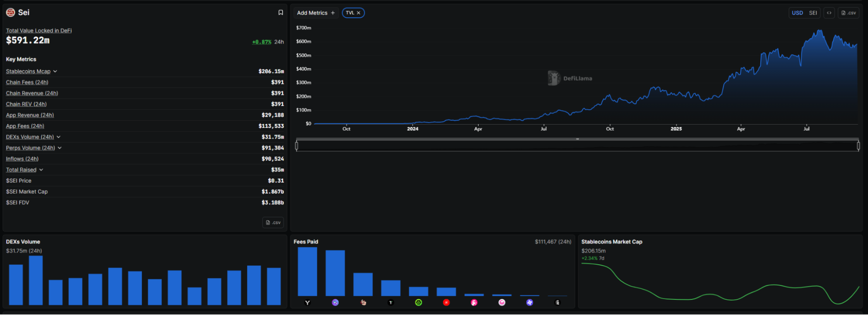Click the App Revenue value $29,188
The width and height of the screenshot is (868, 315).
pyautogui.click(x=273, y=115)
